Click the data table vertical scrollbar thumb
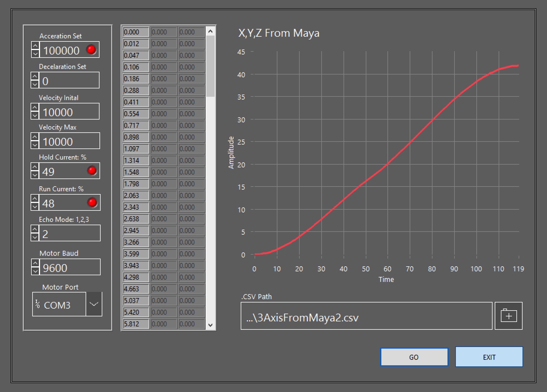Viewport: 547px width, 392px height. [210, 66]
